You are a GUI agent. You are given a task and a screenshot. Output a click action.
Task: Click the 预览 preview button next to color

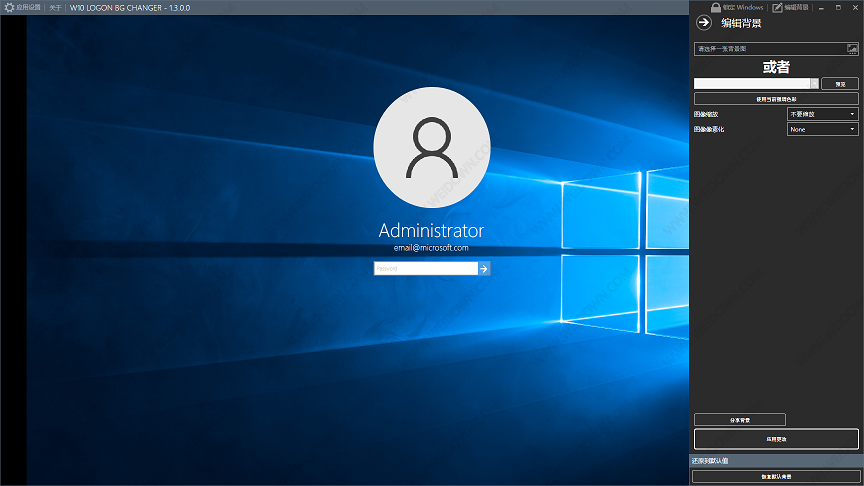tap(840, 84)
